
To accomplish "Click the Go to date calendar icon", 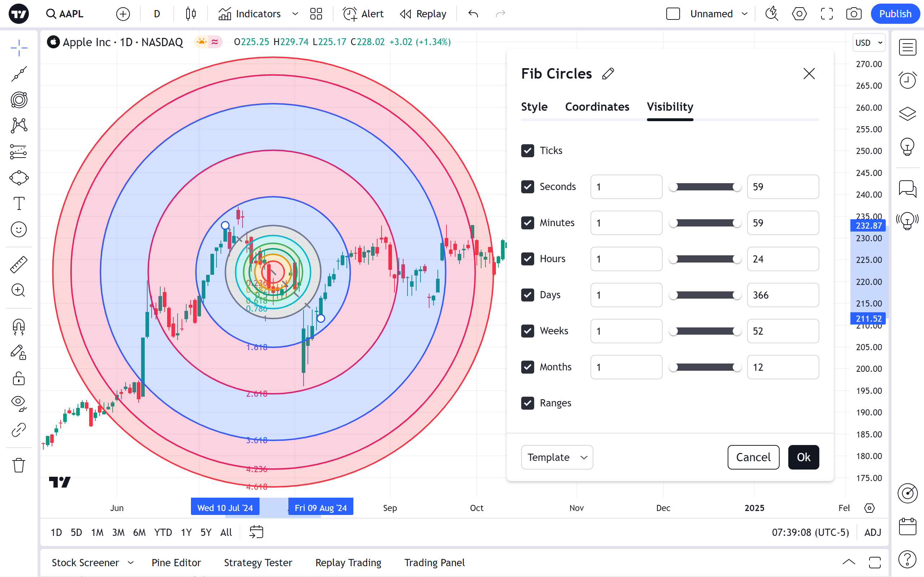I will [256, 532].
